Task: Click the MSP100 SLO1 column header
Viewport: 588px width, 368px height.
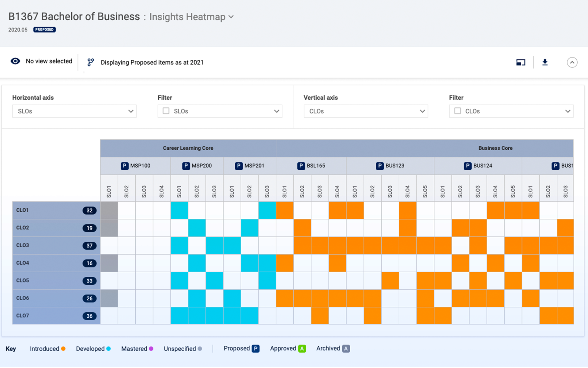Action: point(109,188)
